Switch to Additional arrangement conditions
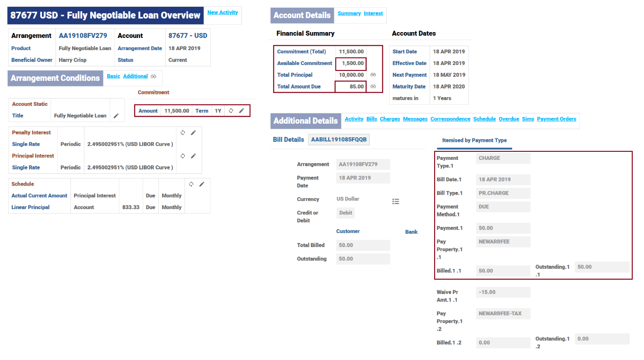This screenshot has height=360, width=644. coord(135,76)
